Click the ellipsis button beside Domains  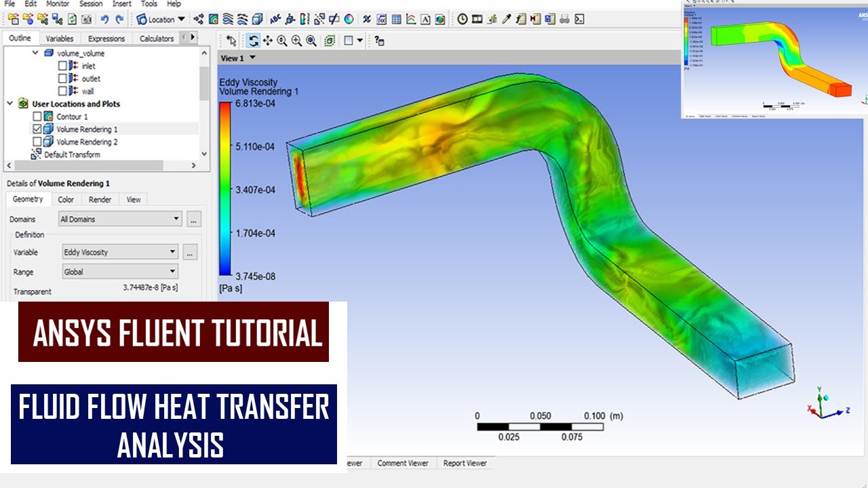coord(194,220)
